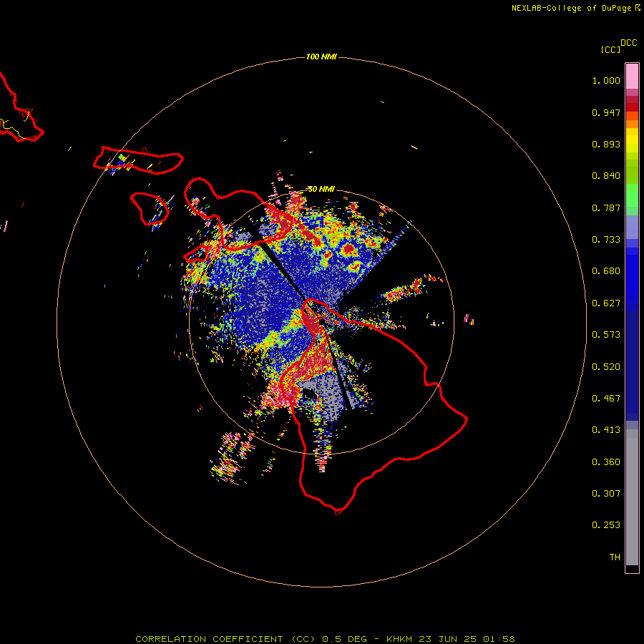
Task: Click the 0.787 color scale value
Action: click(606, 208)
